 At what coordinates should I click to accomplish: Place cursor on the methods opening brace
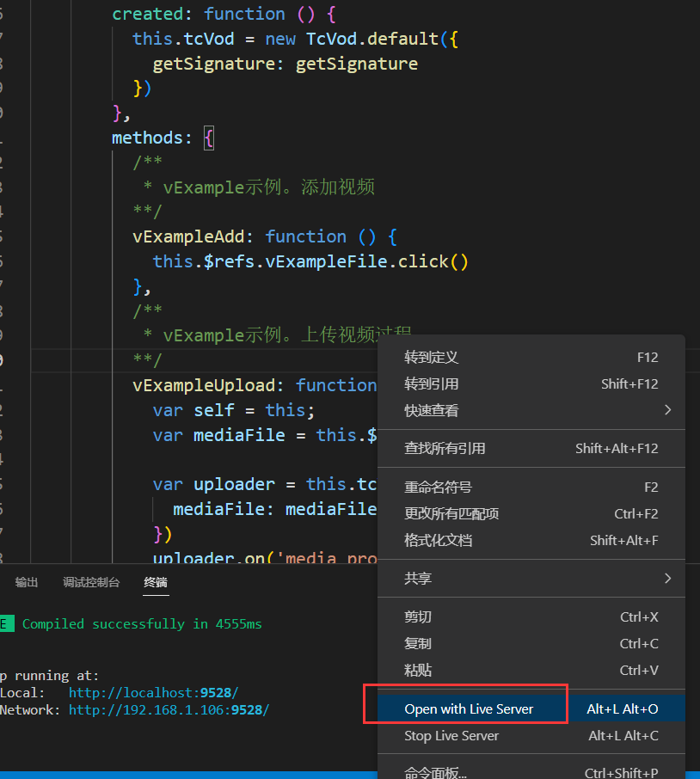pyautogui.click(x=209, y=138)
